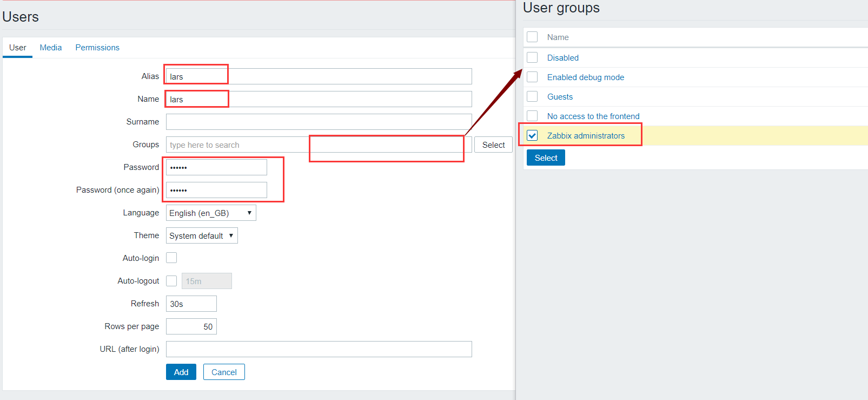Open the Guests group link

coord(560,97)
